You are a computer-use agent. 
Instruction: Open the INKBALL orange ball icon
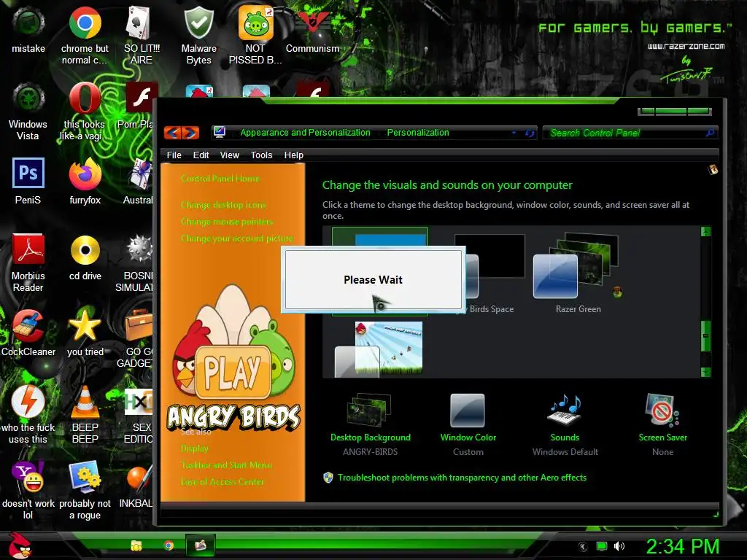click(x=139, y=478)
